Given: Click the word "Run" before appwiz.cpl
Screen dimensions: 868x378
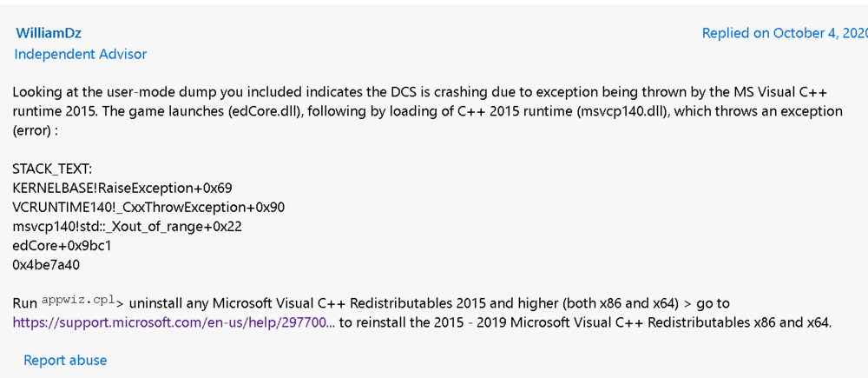Looking at the screenshot, I should click(x=25, y=303).
